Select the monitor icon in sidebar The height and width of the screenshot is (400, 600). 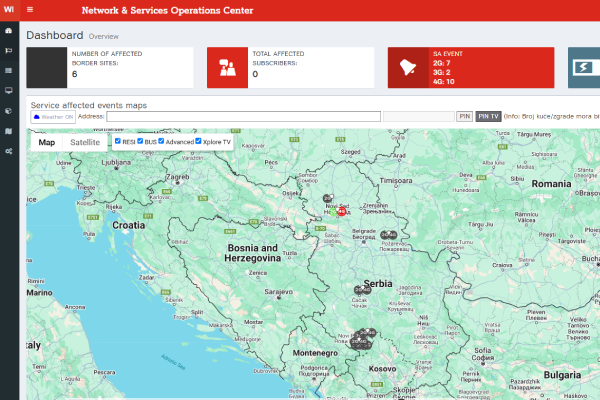coord(9,91)
